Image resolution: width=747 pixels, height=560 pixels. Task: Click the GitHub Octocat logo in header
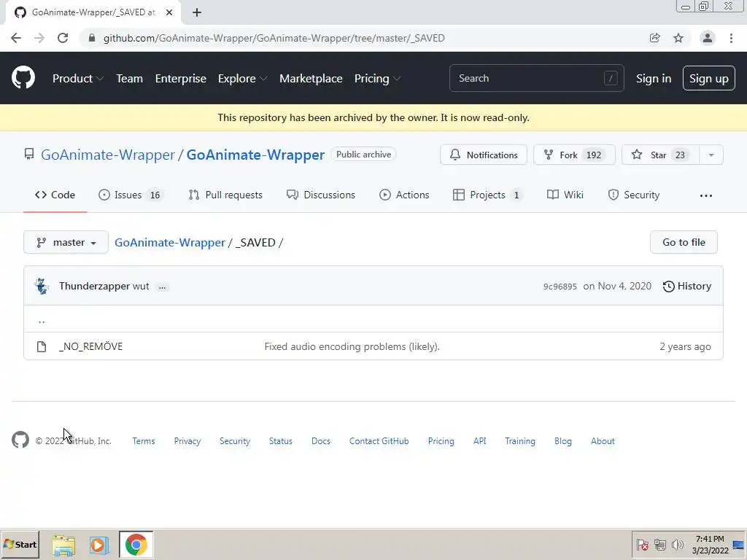pyautogui.click(x=23, y=78)
